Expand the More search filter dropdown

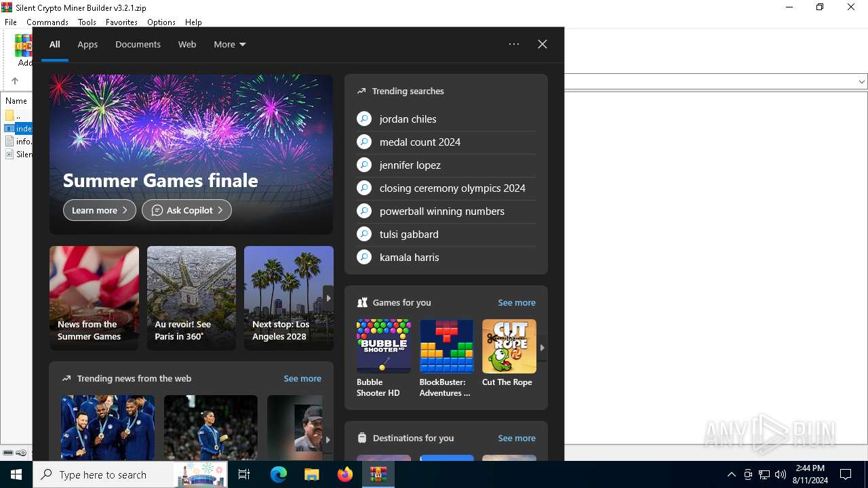pos(230,44)
